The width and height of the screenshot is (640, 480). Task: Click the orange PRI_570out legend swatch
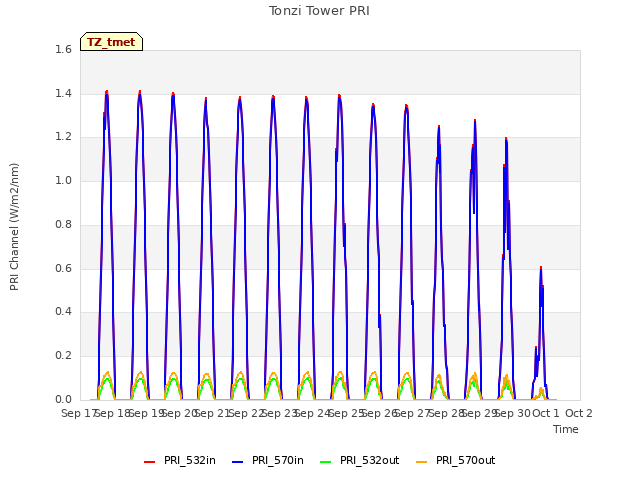(x=422, y=461)
